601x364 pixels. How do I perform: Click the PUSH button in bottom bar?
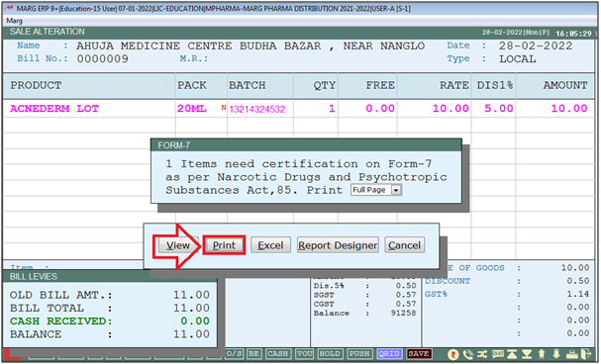[x=359, y=354]
